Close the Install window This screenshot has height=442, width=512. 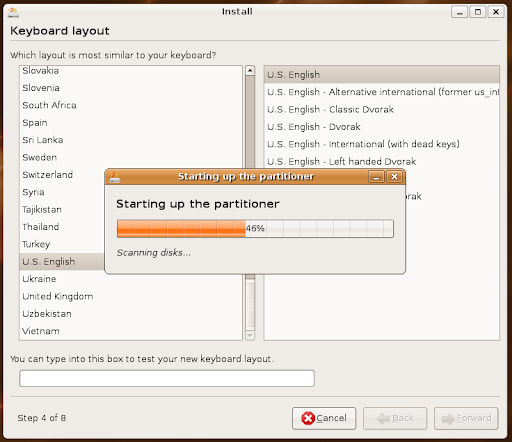[496, 12]
